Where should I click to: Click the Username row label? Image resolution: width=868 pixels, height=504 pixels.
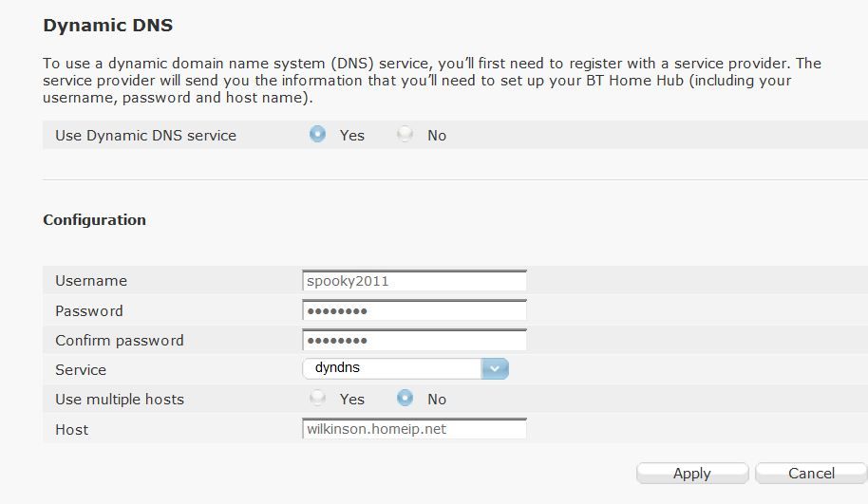[91, 281]
